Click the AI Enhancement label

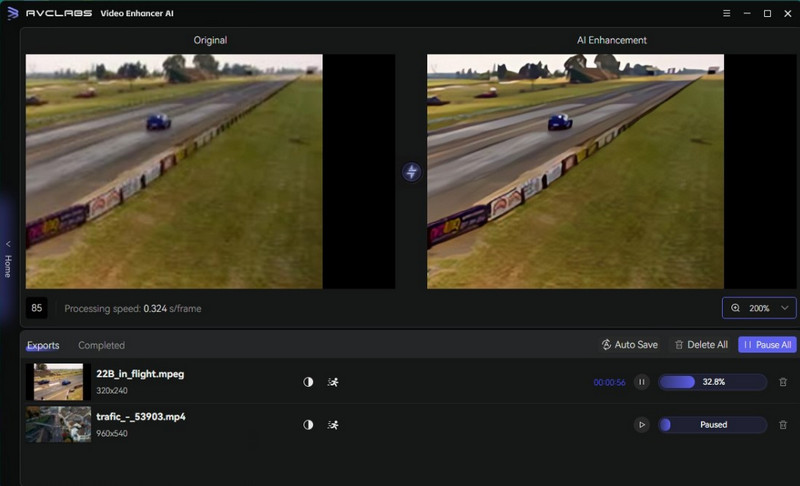(611, 40)
